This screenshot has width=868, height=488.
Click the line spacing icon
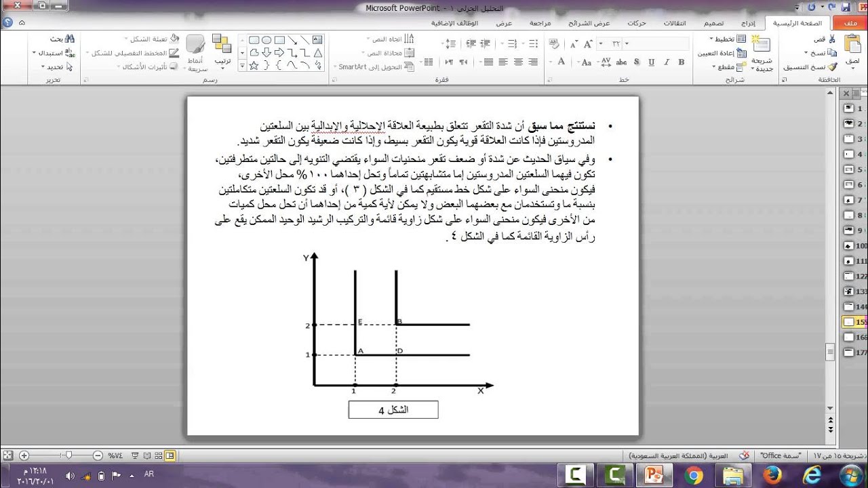click(x=450, y=43)
